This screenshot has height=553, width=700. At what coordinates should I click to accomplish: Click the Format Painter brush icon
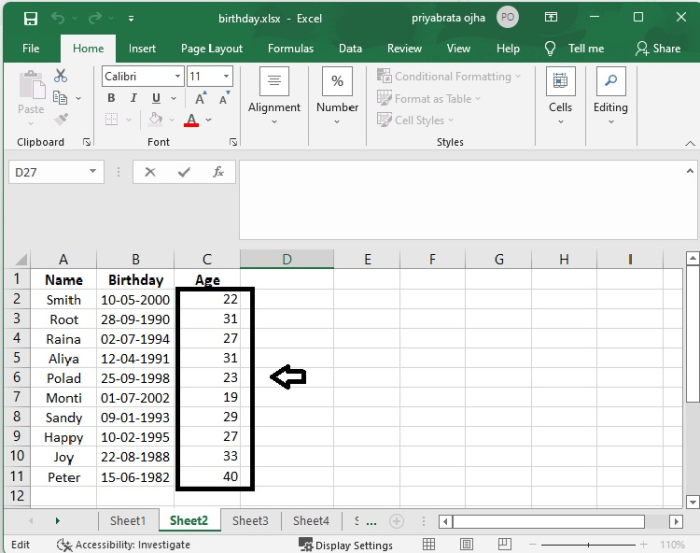61,119
